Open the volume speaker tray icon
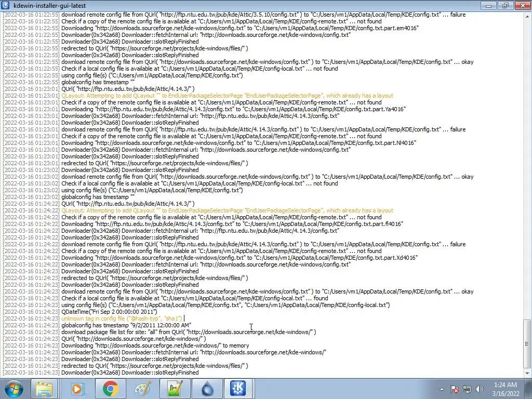The width and height of the screenshot is (532, 399). click(x=480, y=389)
